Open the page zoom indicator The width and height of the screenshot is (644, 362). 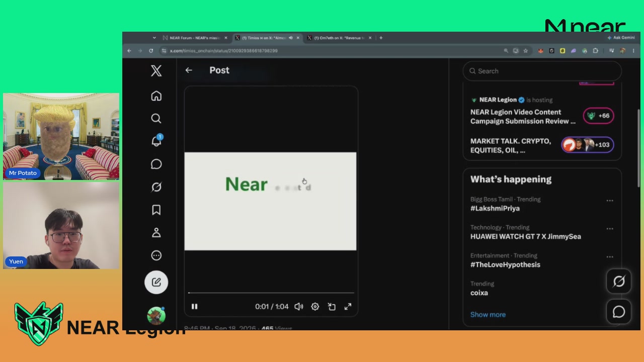pyautogui.click(x=506, y=51)
